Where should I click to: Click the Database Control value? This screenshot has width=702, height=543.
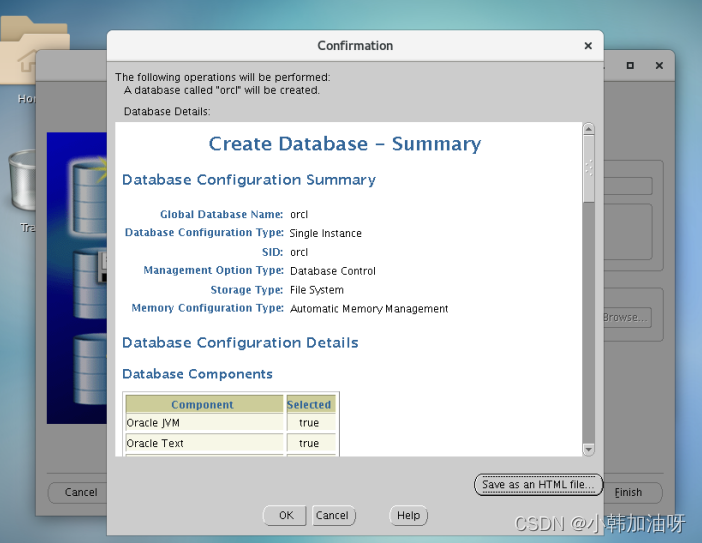pyautogui.click(x=333, y=271)
